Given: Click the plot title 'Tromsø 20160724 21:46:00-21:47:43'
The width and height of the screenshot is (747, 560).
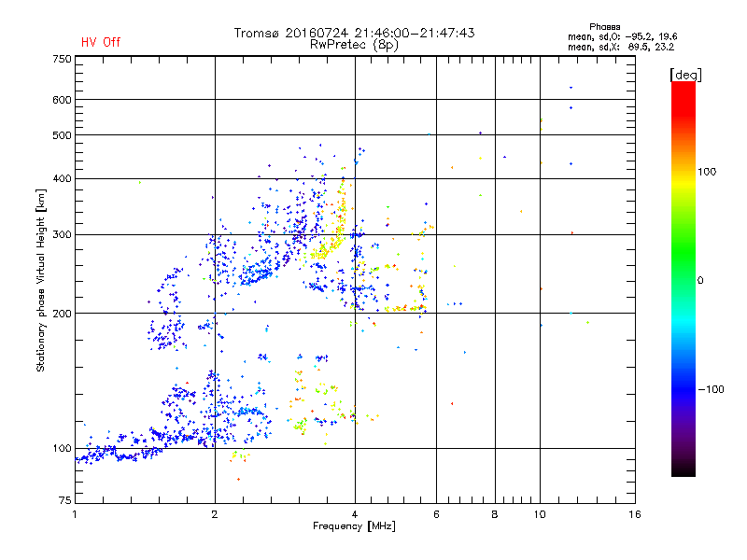Looking at the screenshot, I should point(354,33).
